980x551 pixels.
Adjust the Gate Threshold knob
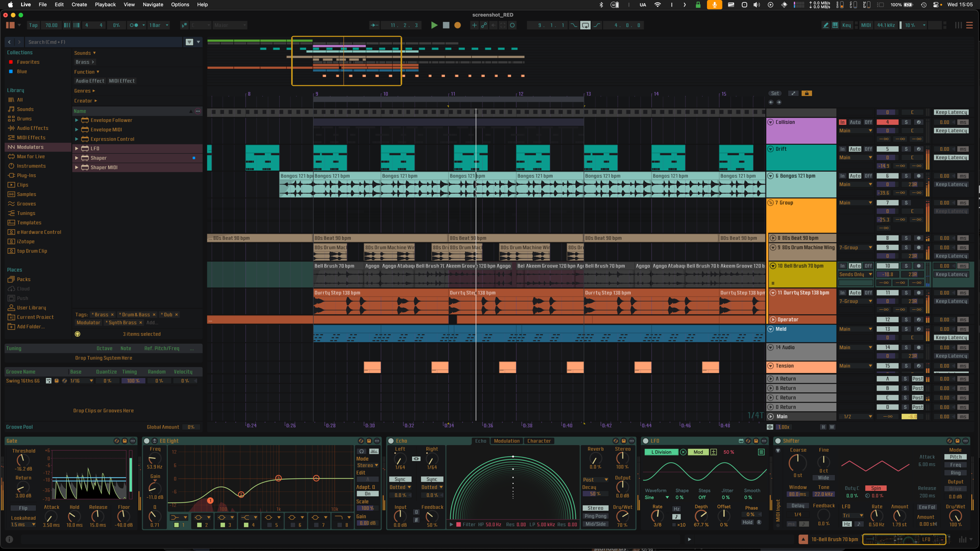tap(23, 460)
